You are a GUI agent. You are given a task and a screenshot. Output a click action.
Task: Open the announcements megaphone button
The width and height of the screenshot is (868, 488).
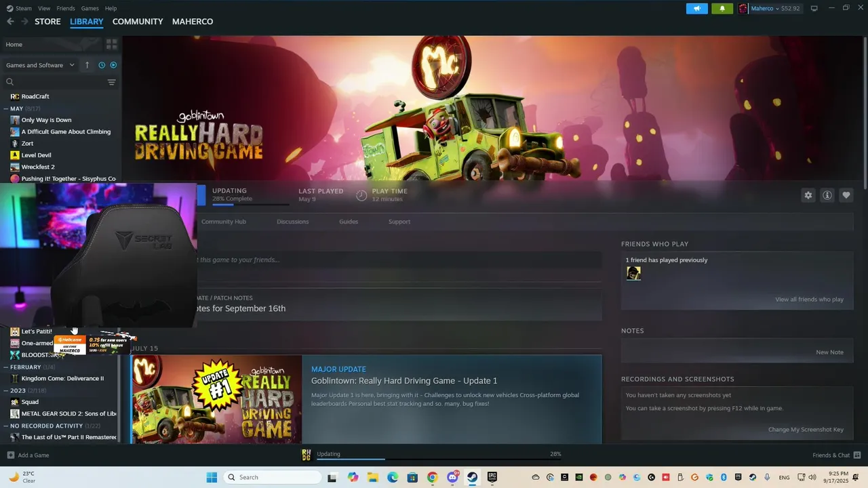(696, 8)
